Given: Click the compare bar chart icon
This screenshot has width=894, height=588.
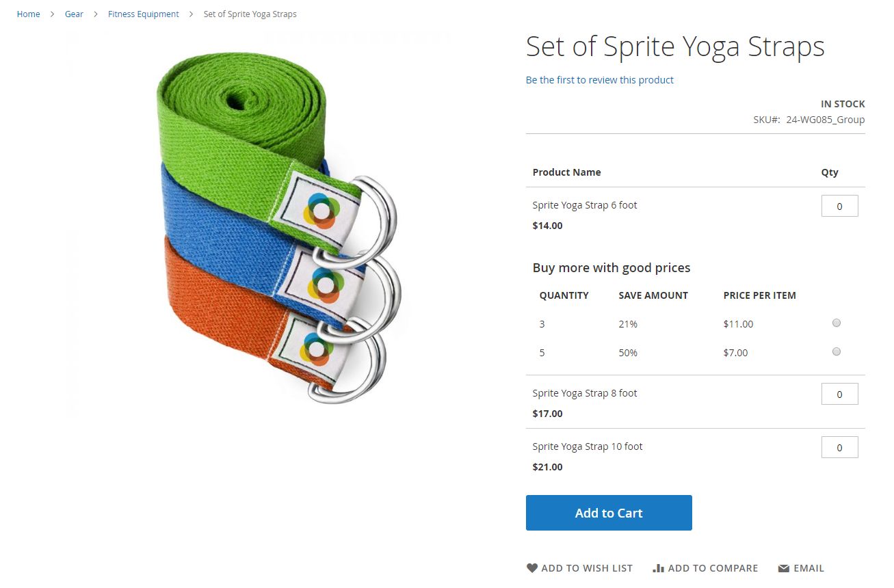Looking at the screenshot, I should tap(659, 568).
